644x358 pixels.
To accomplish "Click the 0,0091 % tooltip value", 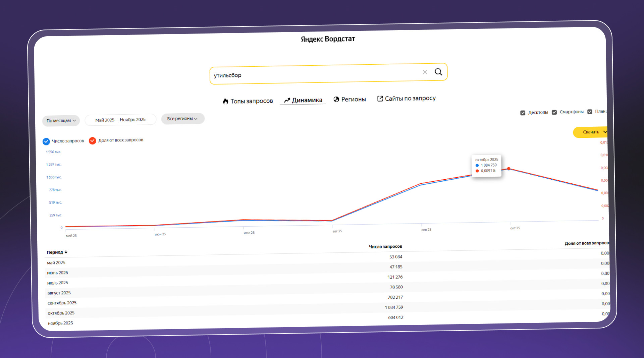I will click(x=488, y=171).
